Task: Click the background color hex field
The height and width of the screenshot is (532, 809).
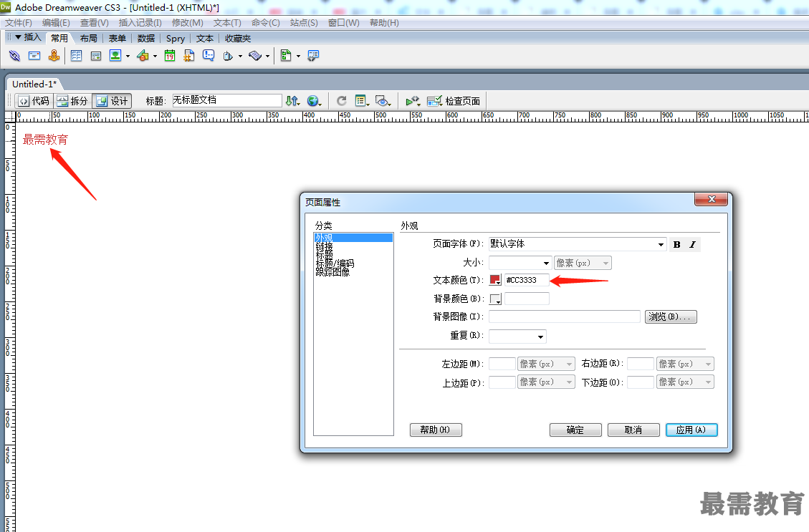Action: pyautogui.click(x=527, y=299)
